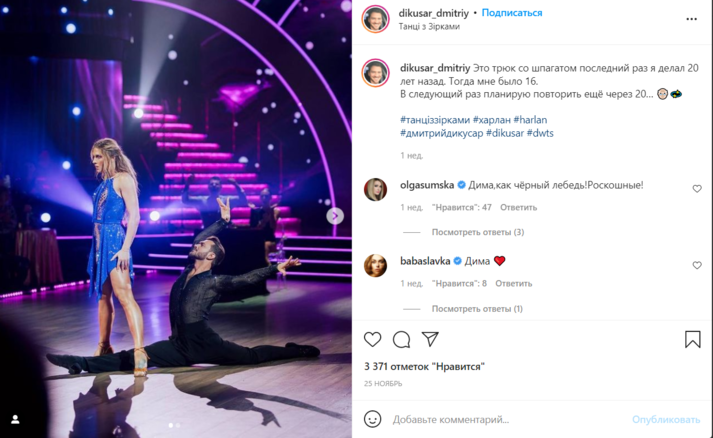Open the Танці з Зірками location link
The width and height of the screenshot is (713, 438).
tap(429, 26)
